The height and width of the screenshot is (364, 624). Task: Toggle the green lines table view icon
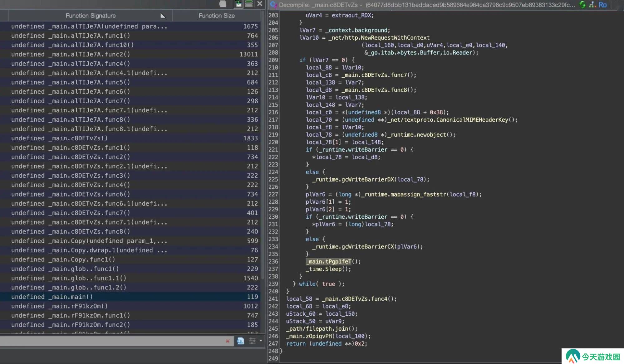tap(249, 4)
